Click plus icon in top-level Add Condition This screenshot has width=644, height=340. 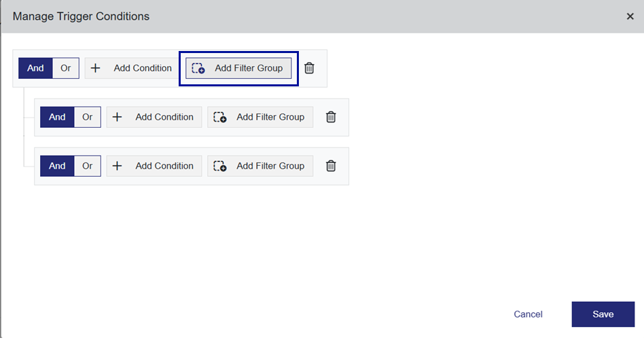[96, 68]
